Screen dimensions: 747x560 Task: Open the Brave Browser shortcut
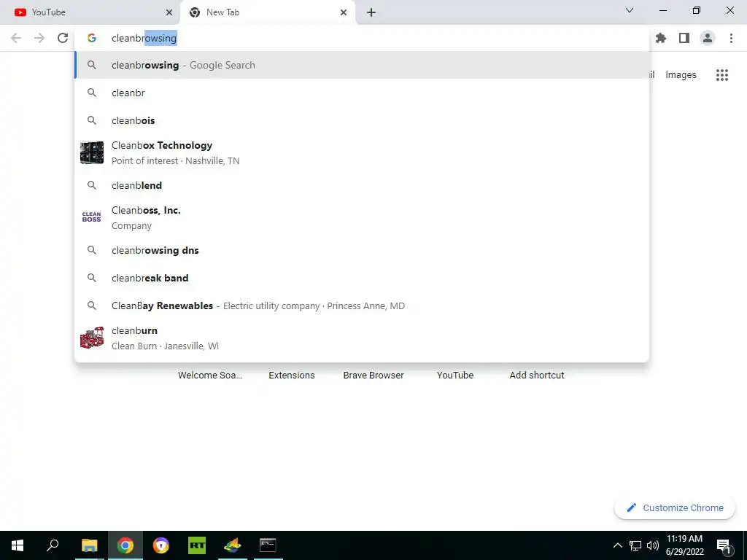tap(373, 376)
